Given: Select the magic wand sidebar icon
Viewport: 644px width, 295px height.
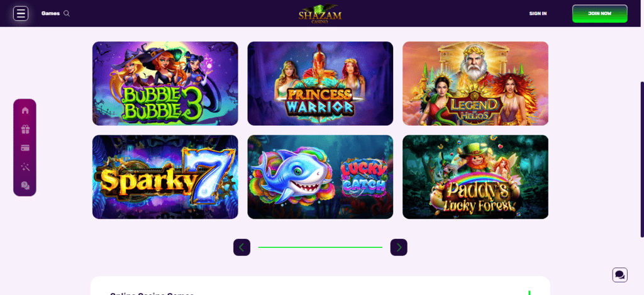Looking at the screenshot, I should tap(25, 167).
